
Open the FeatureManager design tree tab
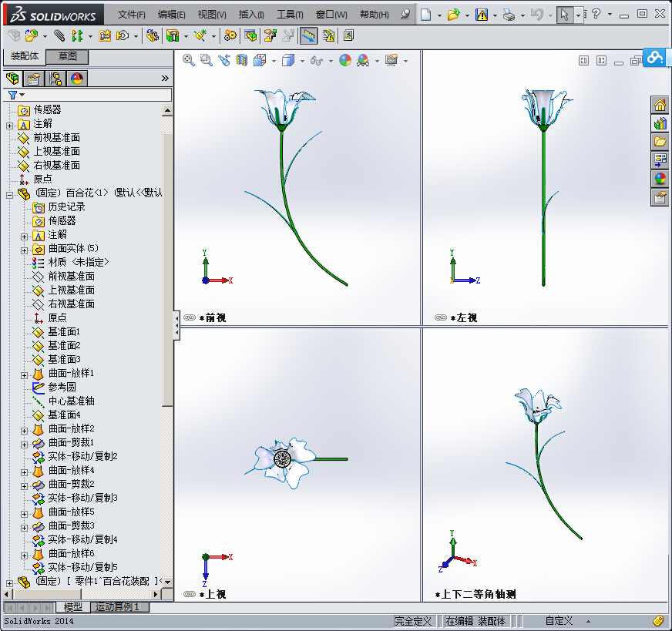tap(13, 79)
